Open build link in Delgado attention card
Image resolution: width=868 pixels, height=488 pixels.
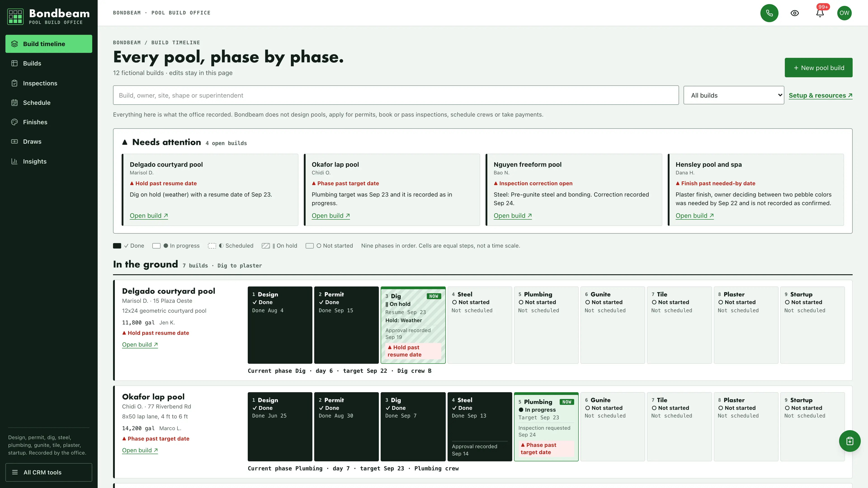(x=149, y=216)
